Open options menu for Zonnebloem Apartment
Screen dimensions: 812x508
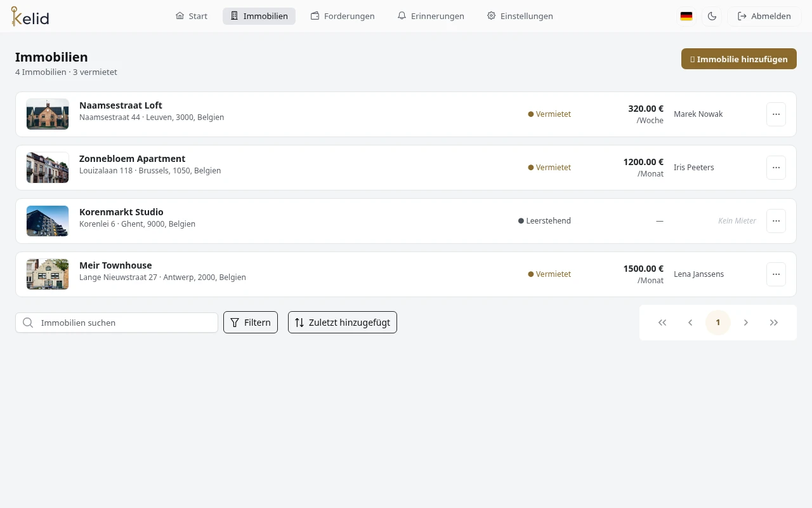pos(776,168)
